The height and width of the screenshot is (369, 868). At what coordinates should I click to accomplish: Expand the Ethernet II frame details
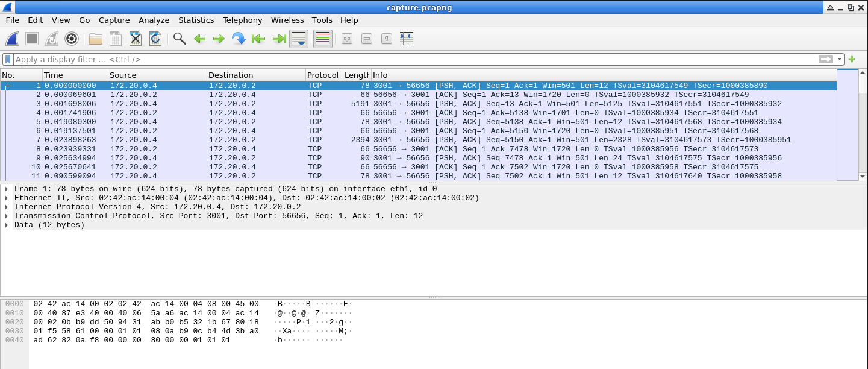click(7, 197)
